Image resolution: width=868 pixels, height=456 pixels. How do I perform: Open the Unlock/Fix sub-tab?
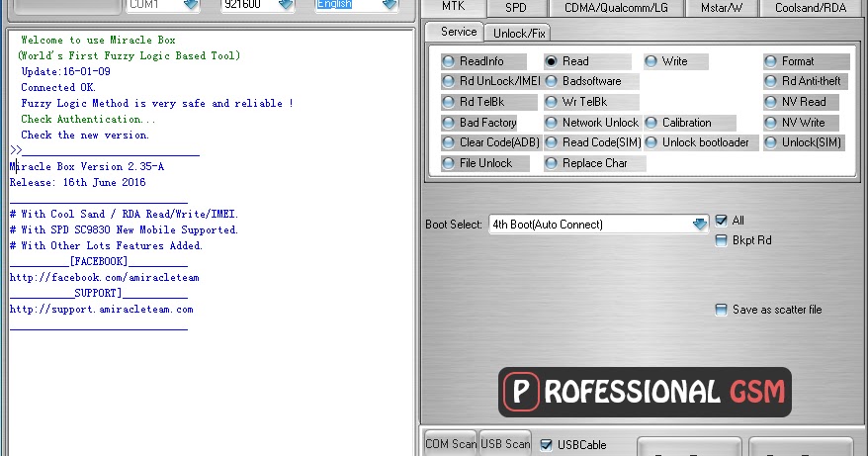coord(519,34)
